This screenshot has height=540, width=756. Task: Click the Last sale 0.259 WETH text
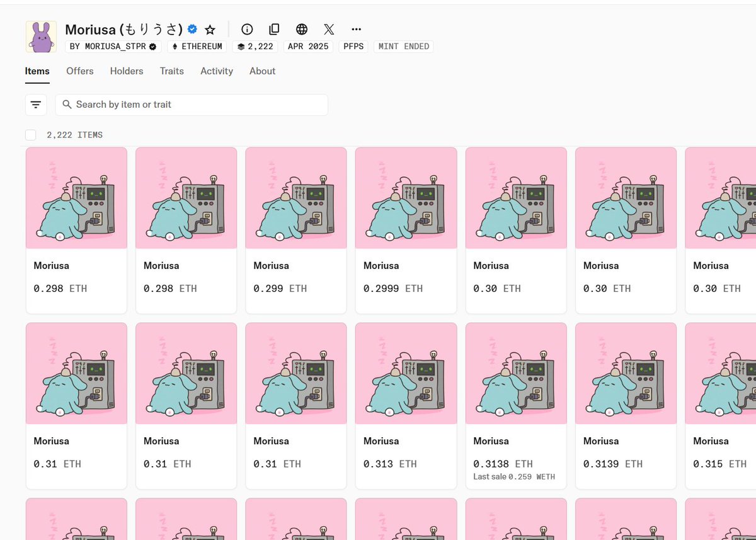[514, 476]
